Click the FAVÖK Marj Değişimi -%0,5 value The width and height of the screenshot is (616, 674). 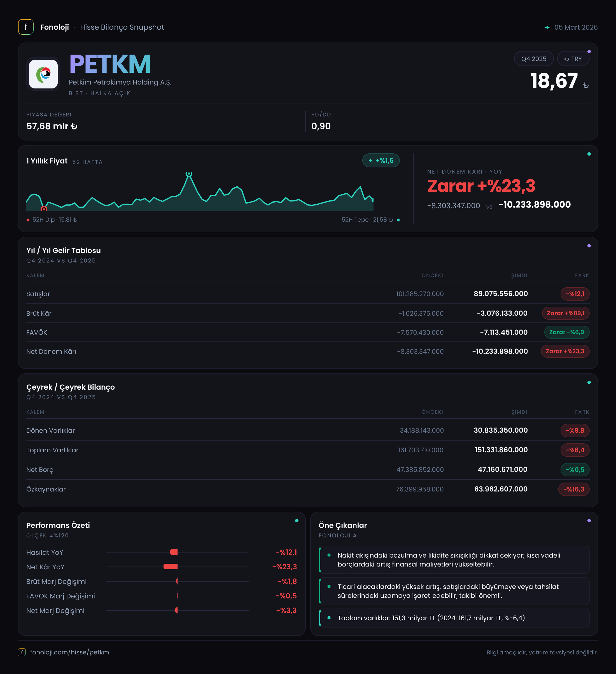point(286,596)
